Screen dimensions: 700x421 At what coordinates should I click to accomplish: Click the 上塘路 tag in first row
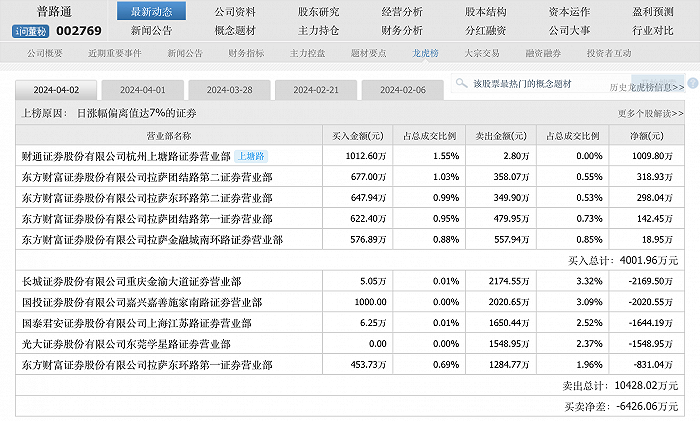point(251,156)
